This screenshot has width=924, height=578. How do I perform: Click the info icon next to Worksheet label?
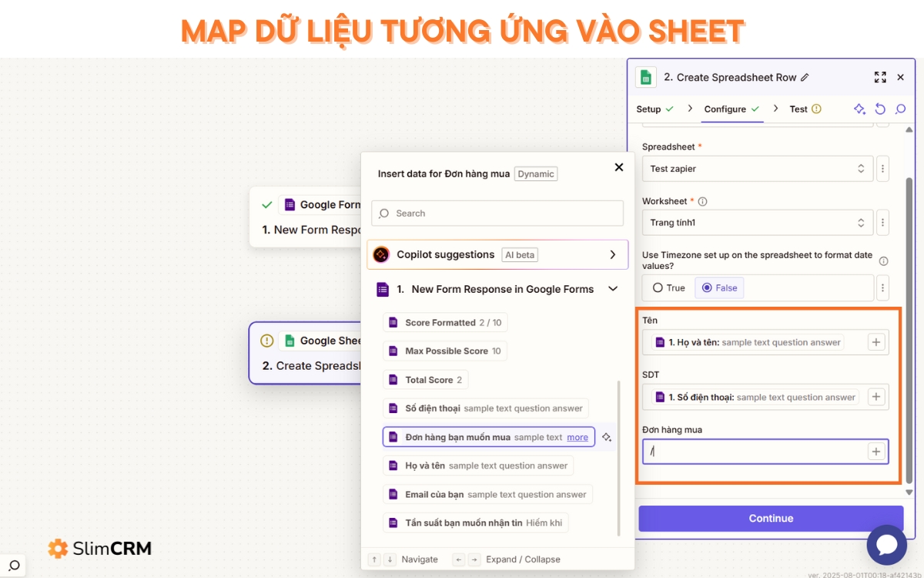click(x=702, y=201)
